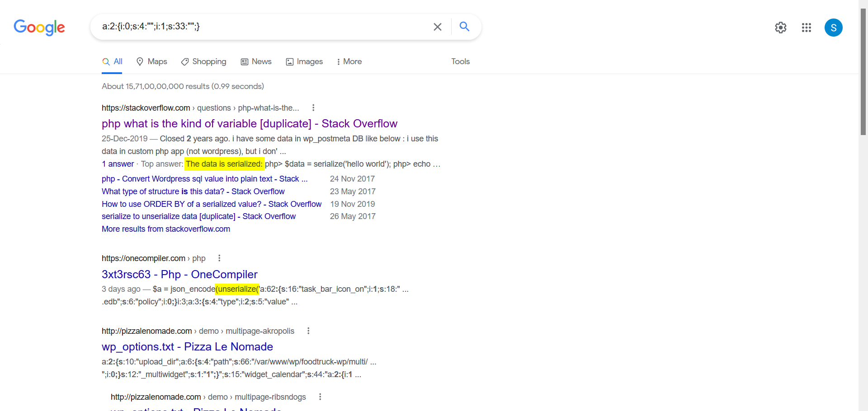
Task: Go to the Shopping tab
Action: click(x=203, y=61)
